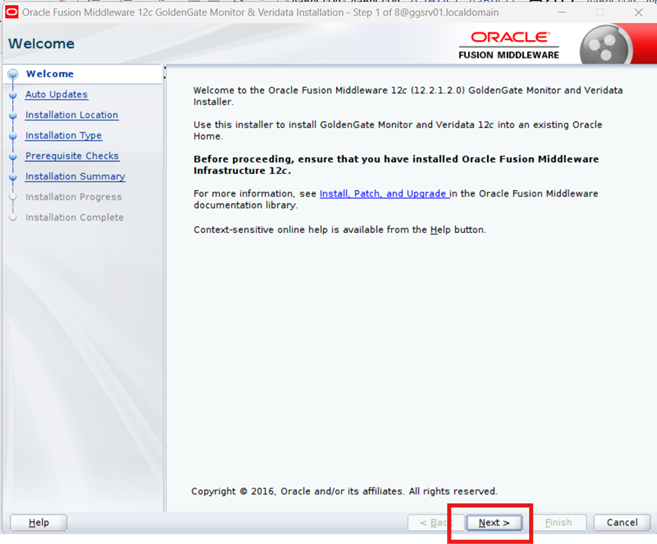This screenshot has width=657, height=544.
Task: Click the gray sphere graphic in the header
Action: coord(604,44)
